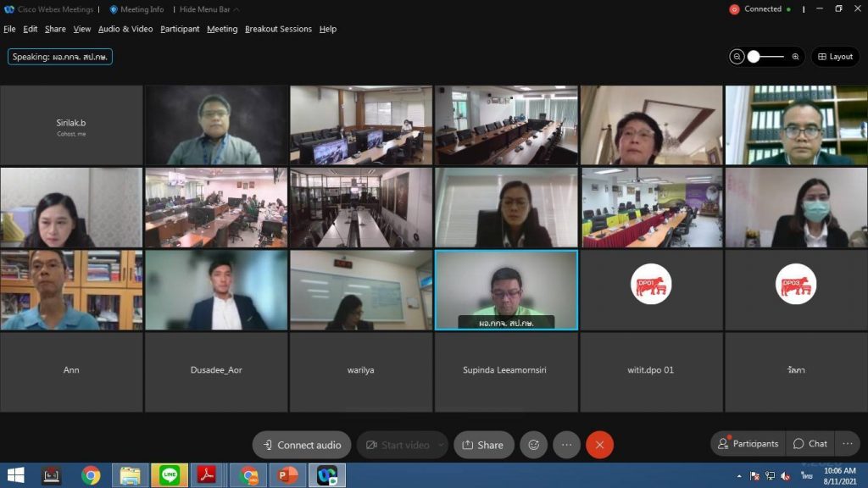Select the Dusadee_Aor participant tile
Viewport: 868px width, 488px height.
click(x=216, y=371)
